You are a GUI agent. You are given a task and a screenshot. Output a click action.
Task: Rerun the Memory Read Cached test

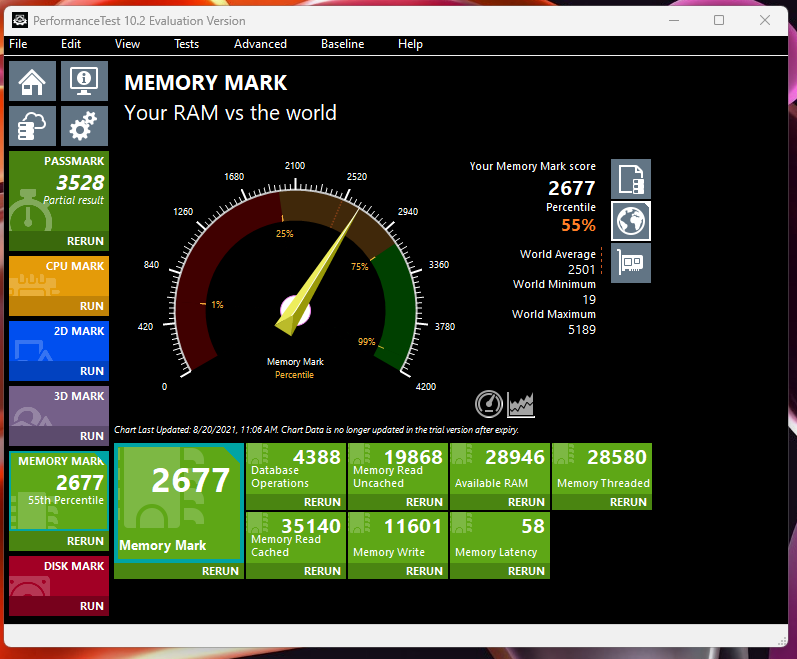tap(296, 571)
